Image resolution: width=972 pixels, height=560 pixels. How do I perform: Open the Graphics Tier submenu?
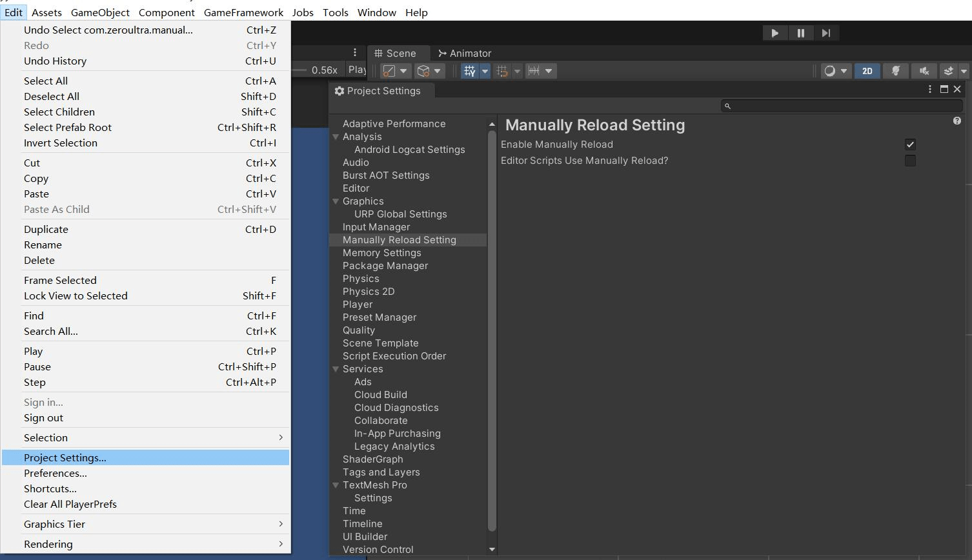pos(145,525)
